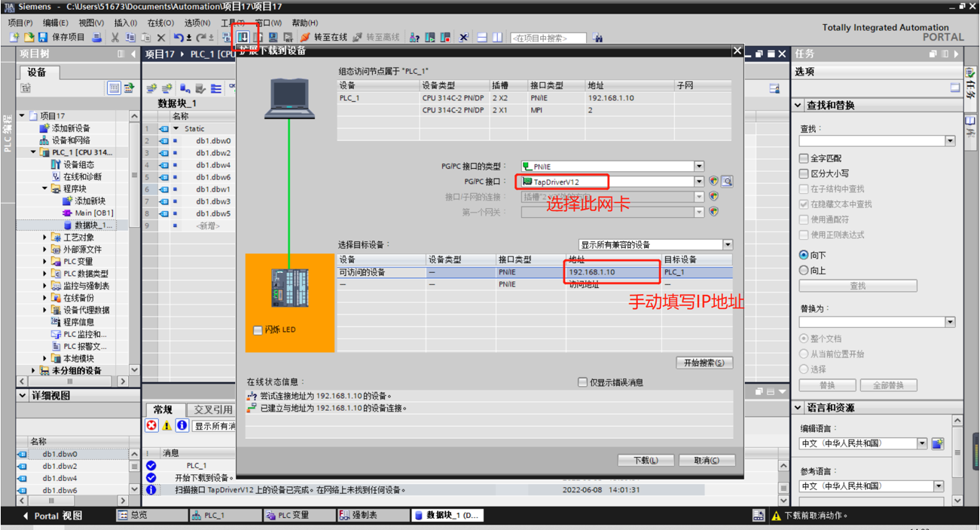Click the horizontal split editor icon
The image size is (980, 530).
(x=482, y=37)
